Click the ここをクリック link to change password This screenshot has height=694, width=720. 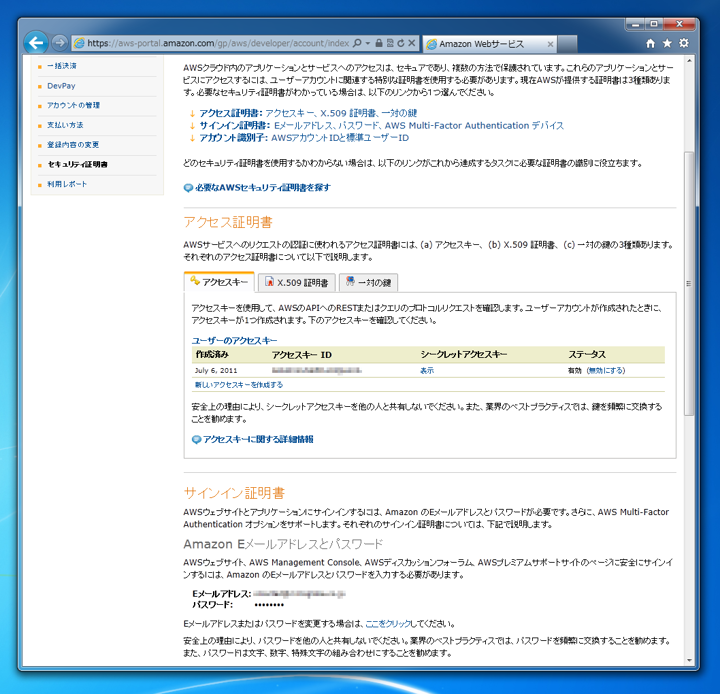(388, 624)
